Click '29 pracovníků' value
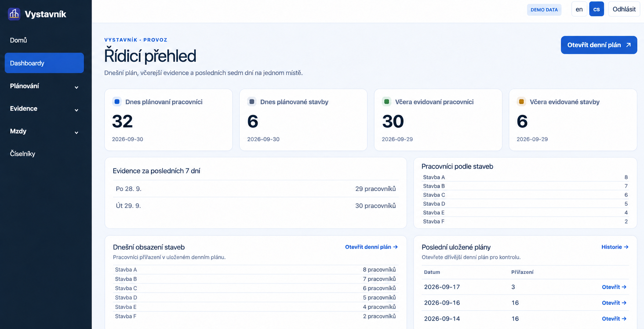The width and height of the screenshot is (644, 329). [x=375, y=189]
